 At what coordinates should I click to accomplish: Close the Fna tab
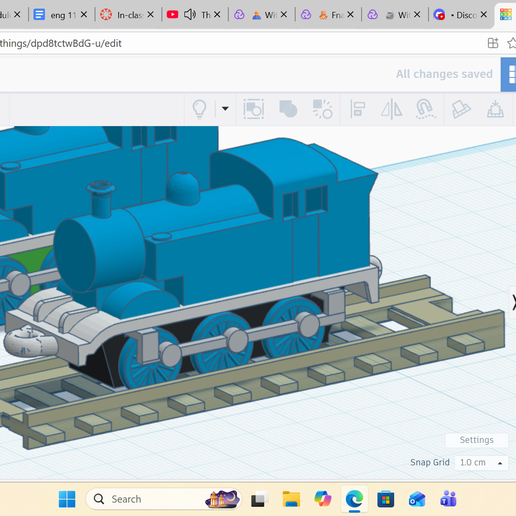(350, 15)
